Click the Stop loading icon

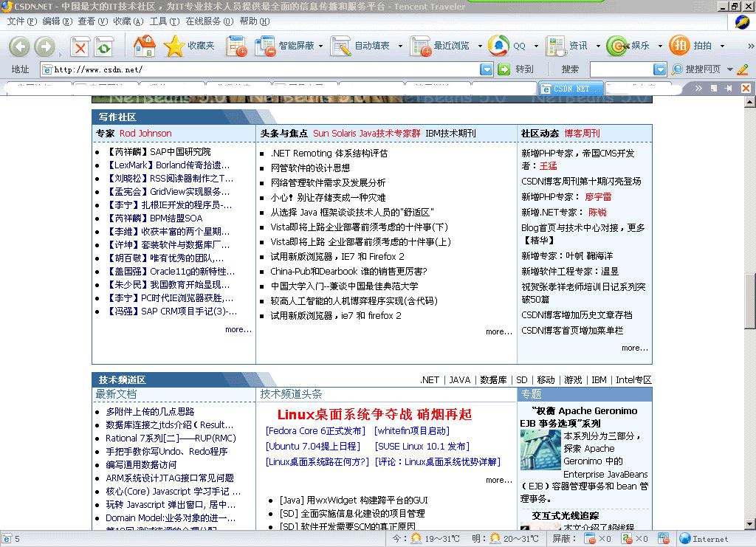(80, 47)
